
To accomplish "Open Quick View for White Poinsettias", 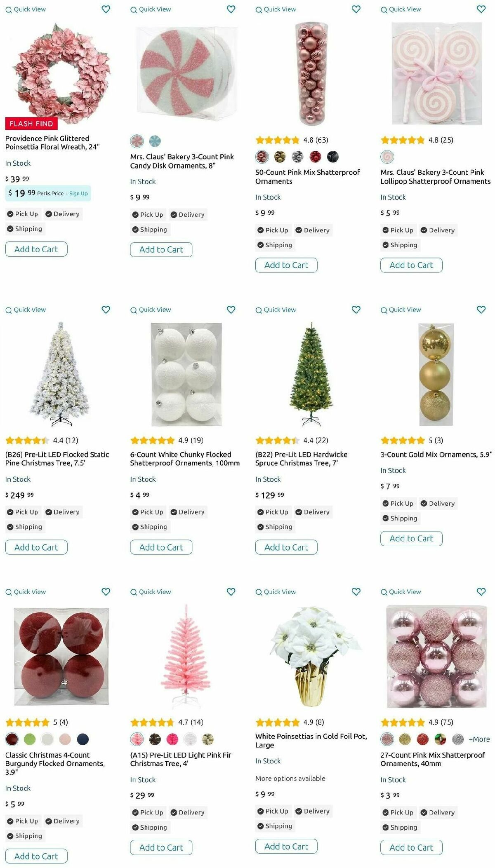I will [276, 592].
